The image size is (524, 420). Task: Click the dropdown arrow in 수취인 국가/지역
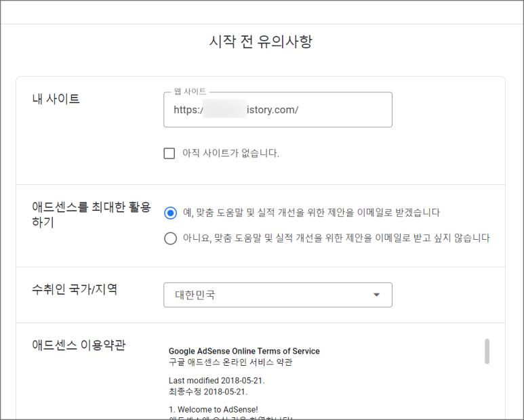point(377,295)
